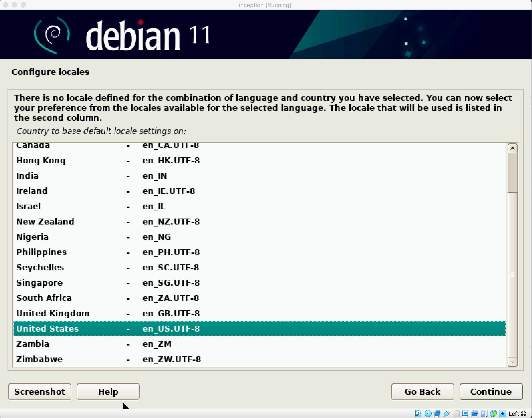Click the scroll up arrow of list
The height and width of the screenshot is (418, 532).
click(x=512, y=148)
